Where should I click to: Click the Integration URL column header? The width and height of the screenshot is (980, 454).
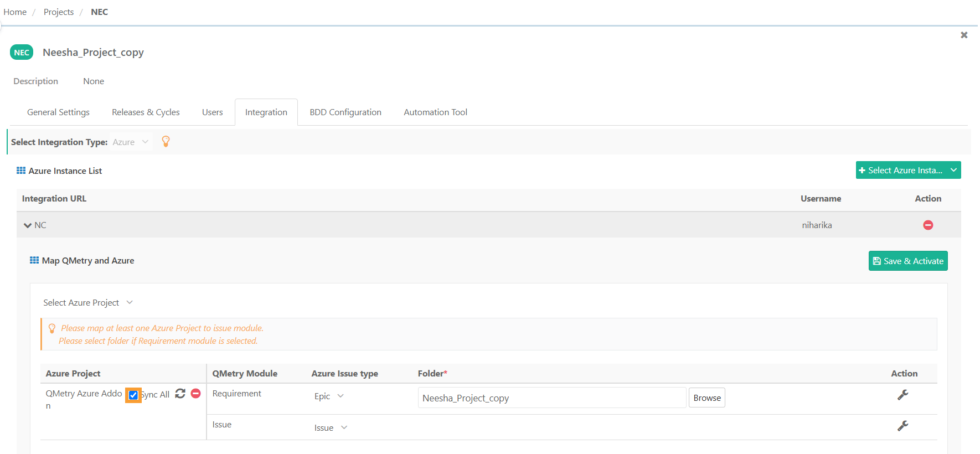(54, 199)
